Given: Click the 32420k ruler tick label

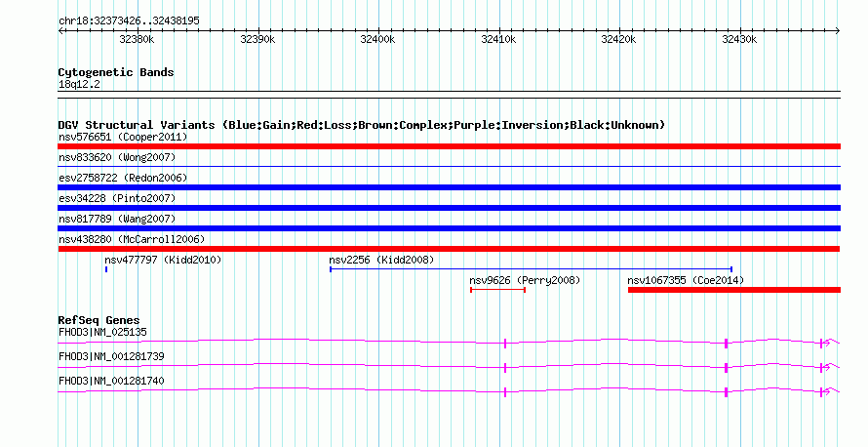Looking at the screenshot, I should click(618, 39).
